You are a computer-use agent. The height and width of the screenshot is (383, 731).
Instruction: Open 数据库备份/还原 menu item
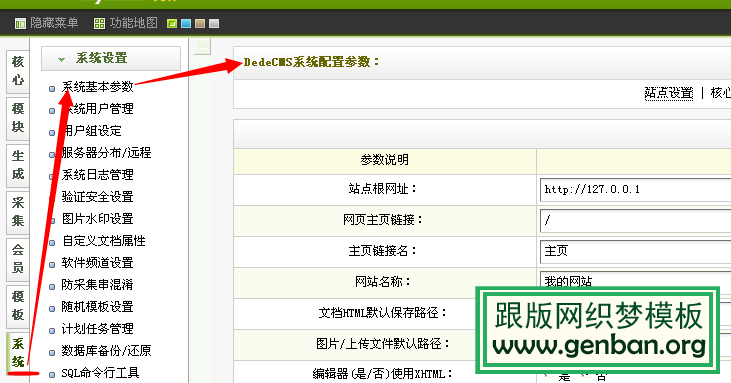pos(106,350)
